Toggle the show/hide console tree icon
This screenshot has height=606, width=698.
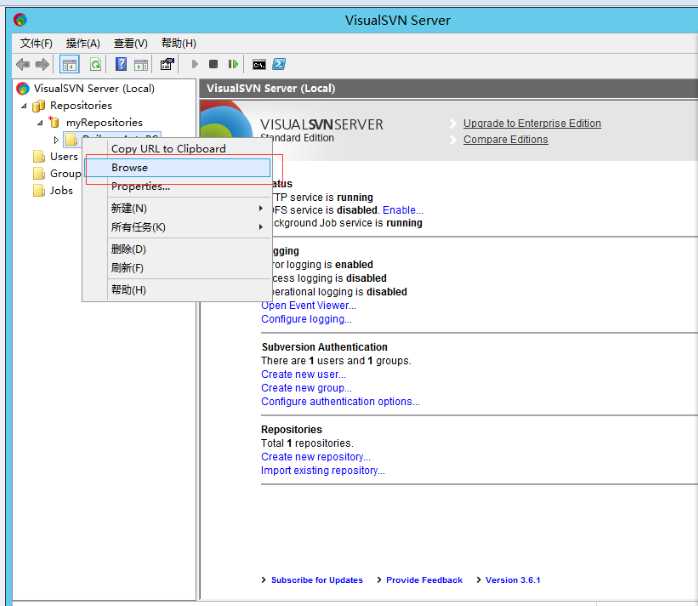tap(69, 65)
